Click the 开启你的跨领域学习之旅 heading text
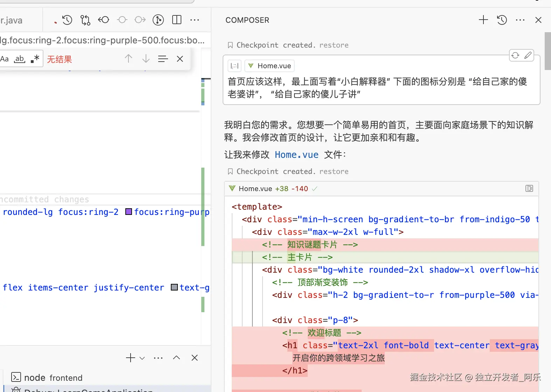Screen dimensions: 551x392 click(x=339, y=358)
